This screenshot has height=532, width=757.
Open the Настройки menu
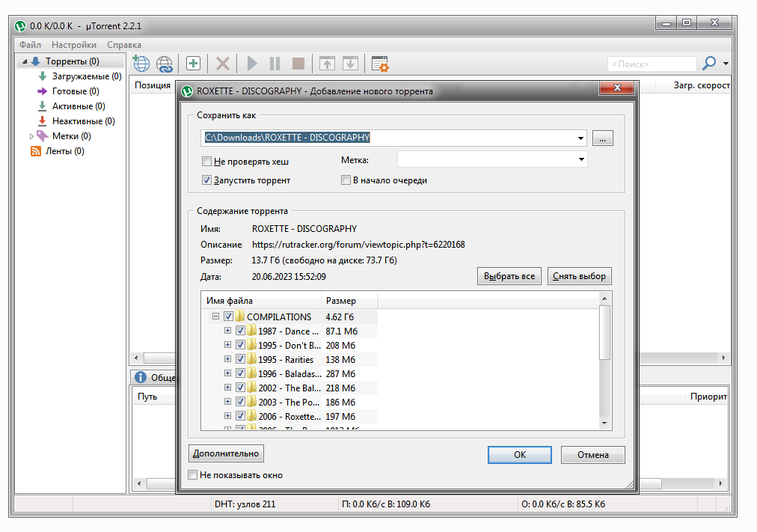pyautogui.click(x=74, y=45)
